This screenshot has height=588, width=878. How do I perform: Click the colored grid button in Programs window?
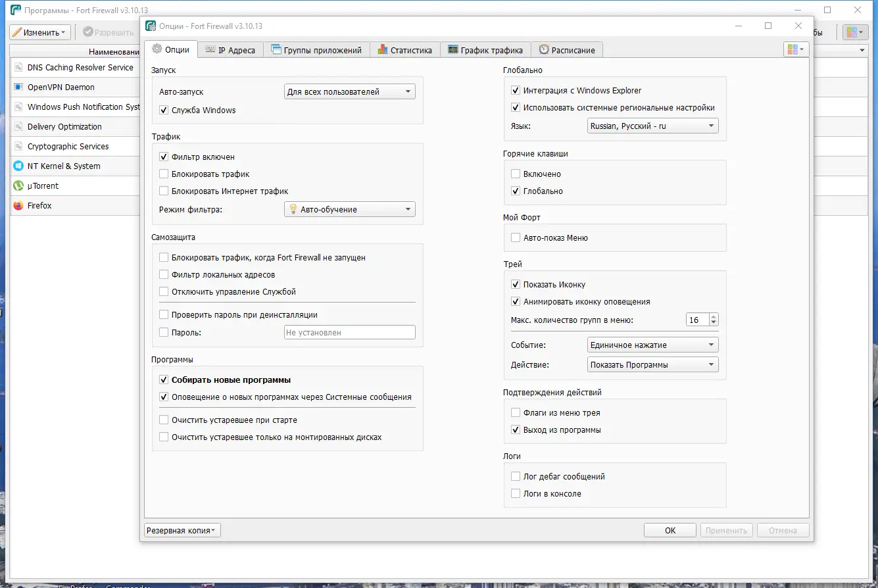coord(855,32)
